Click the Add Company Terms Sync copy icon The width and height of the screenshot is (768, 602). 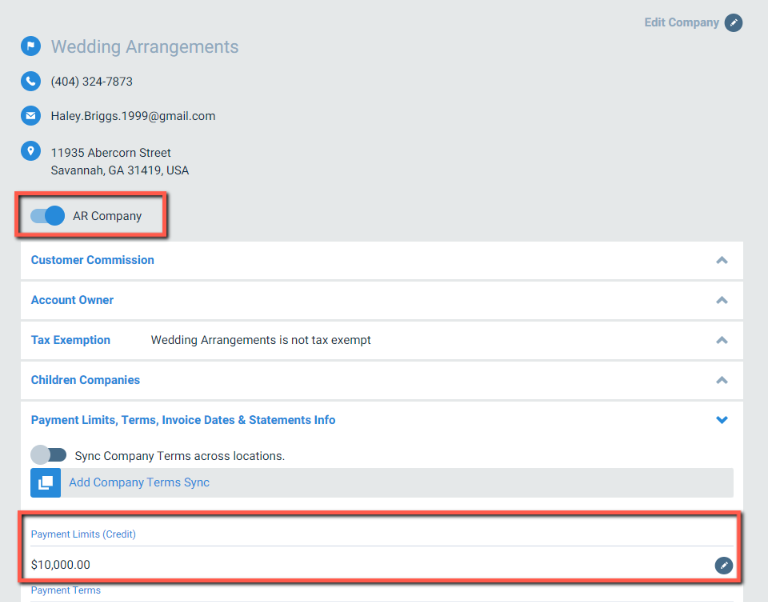click(46, 482)
